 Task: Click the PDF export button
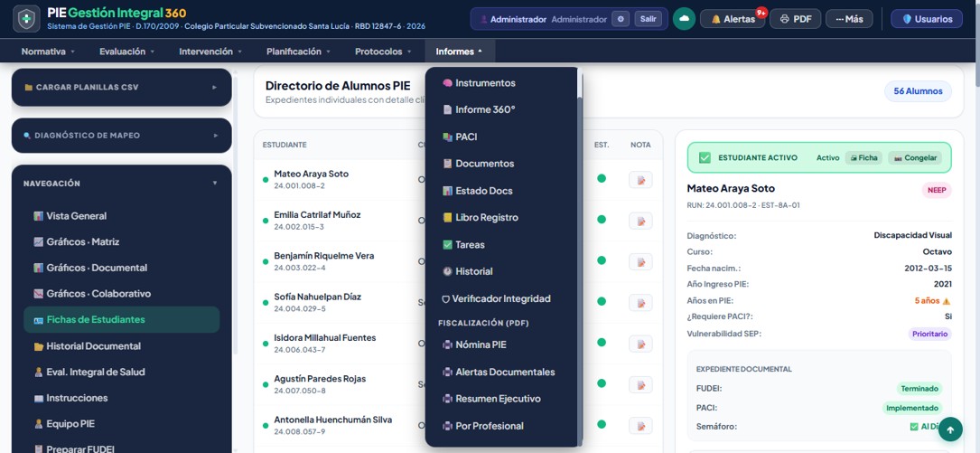pyautogui.click(x=796, y=19)
